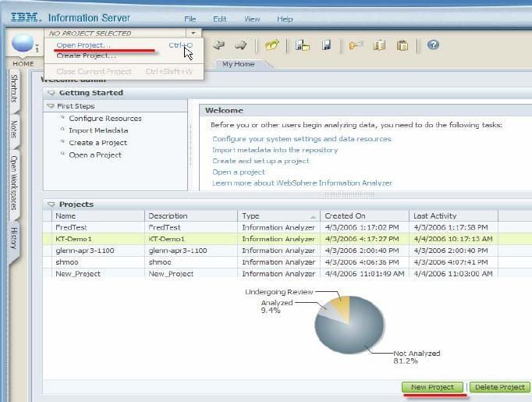
Task: Open the Edit menu
Action: coord(220,19)
